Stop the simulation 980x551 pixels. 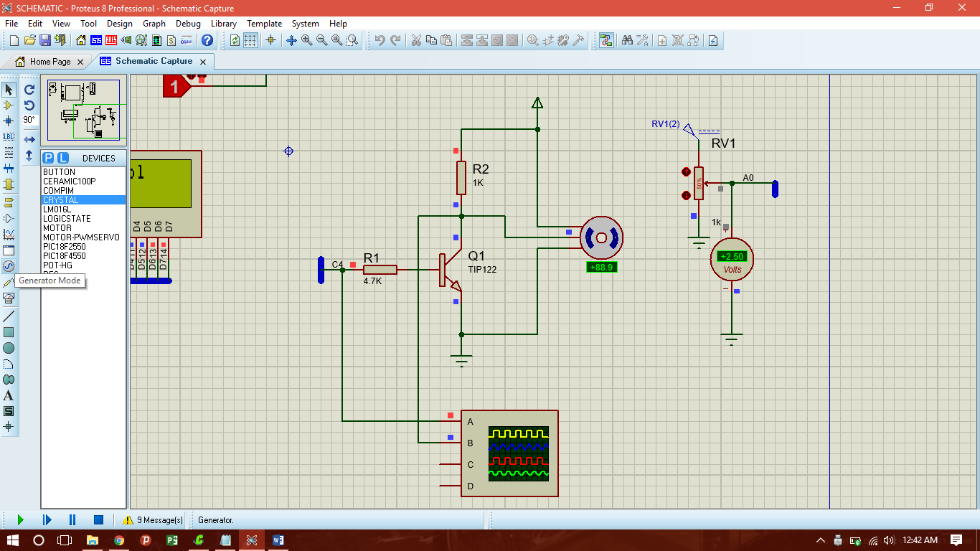coord(99,519)
